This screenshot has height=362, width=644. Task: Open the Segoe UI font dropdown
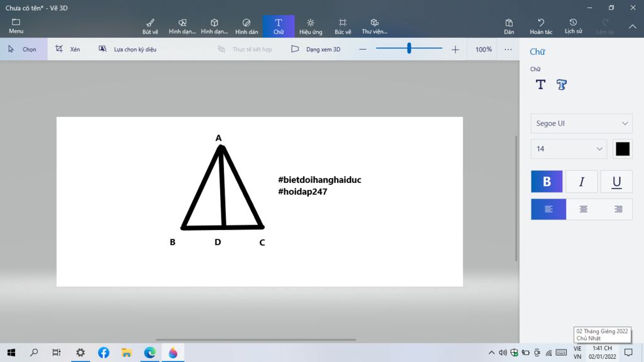coord(582,124)
